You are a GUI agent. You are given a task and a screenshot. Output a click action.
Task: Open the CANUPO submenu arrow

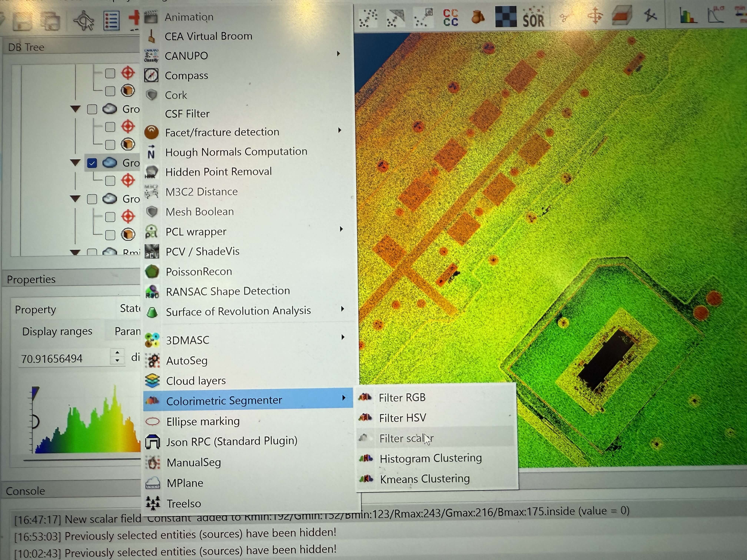338,54
